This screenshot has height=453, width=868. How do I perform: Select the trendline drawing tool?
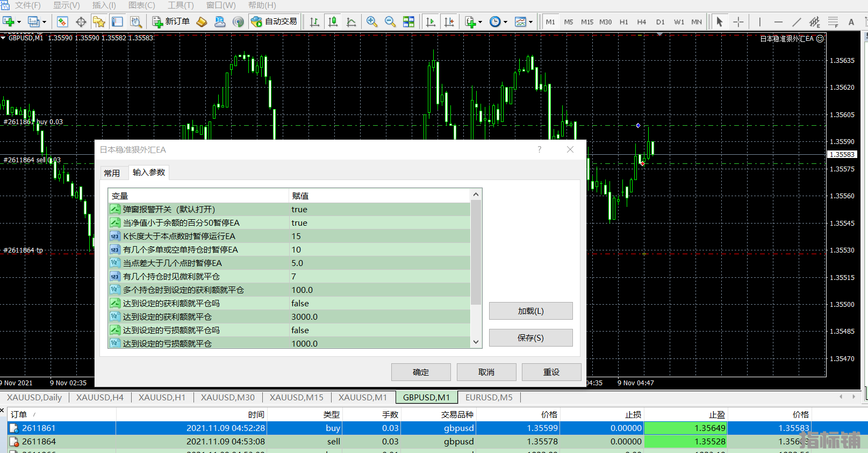(797, 21)
